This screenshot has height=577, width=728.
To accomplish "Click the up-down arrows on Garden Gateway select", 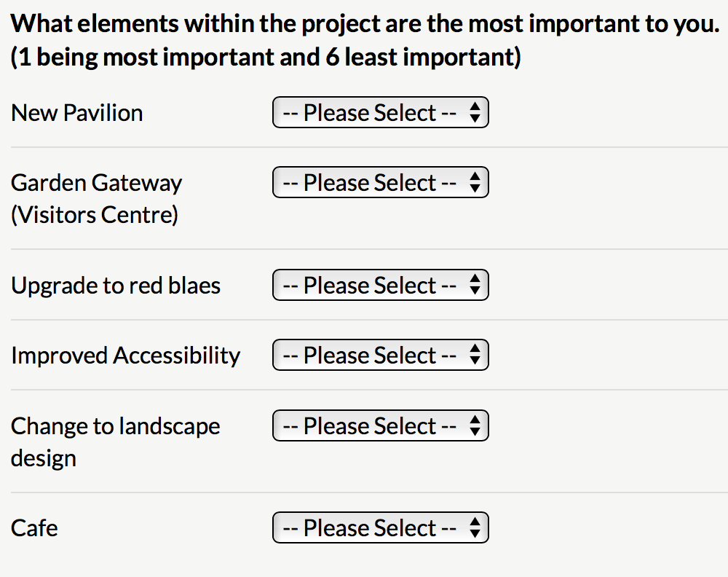I will point(475,182).
